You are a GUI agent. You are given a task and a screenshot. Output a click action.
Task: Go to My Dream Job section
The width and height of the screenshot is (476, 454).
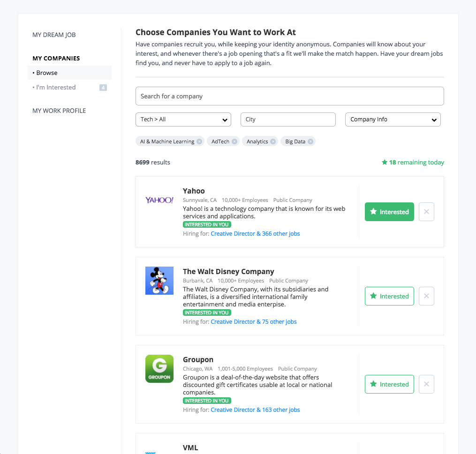pos(54,35)
